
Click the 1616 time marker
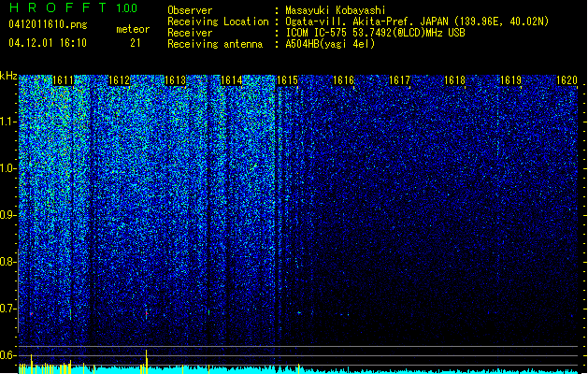coord(343,80)
